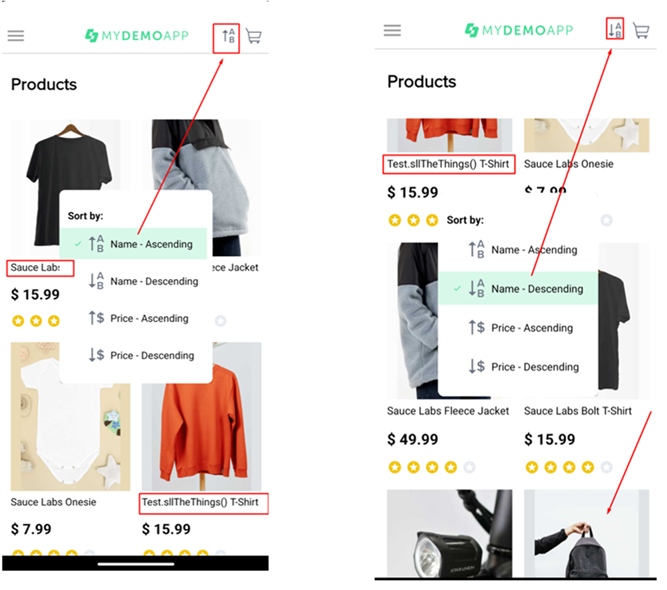Choose Price - Descending in left sort popup

point(141,355)
